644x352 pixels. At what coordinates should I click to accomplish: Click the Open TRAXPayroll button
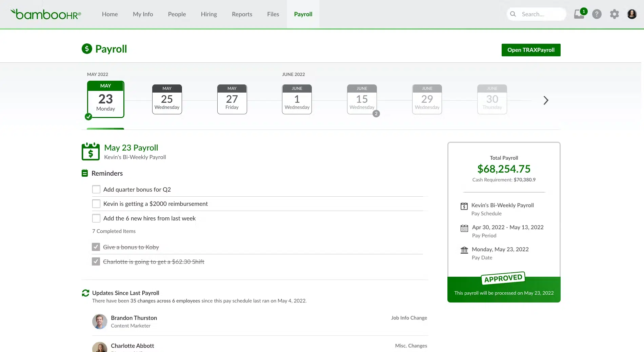tap(531, 50)
